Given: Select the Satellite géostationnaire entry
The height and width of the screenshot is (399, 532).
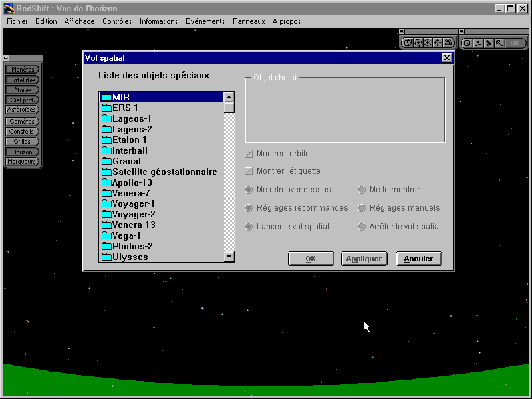Looking at the screenshot, I should coord(162,172).
